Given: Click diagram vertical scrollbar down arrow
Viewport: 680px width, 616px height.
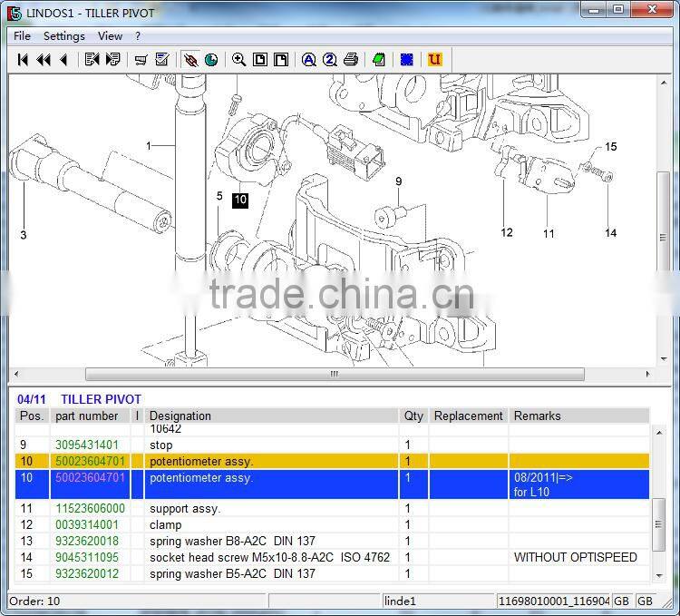Looking at the screenshot, I should point(664,359).
